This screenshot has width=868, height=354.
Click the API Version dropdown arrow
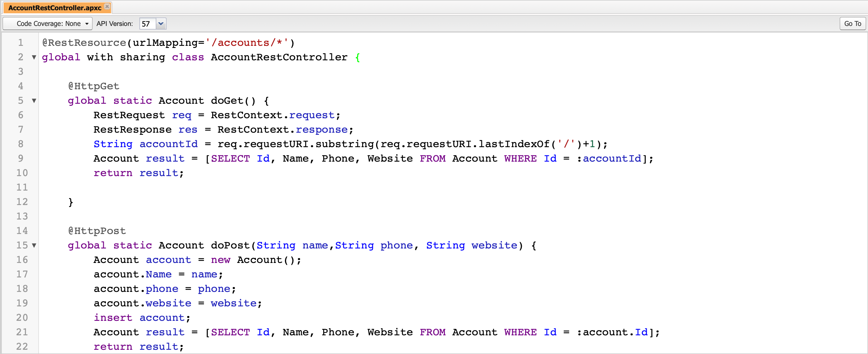[x=161, y=24]
